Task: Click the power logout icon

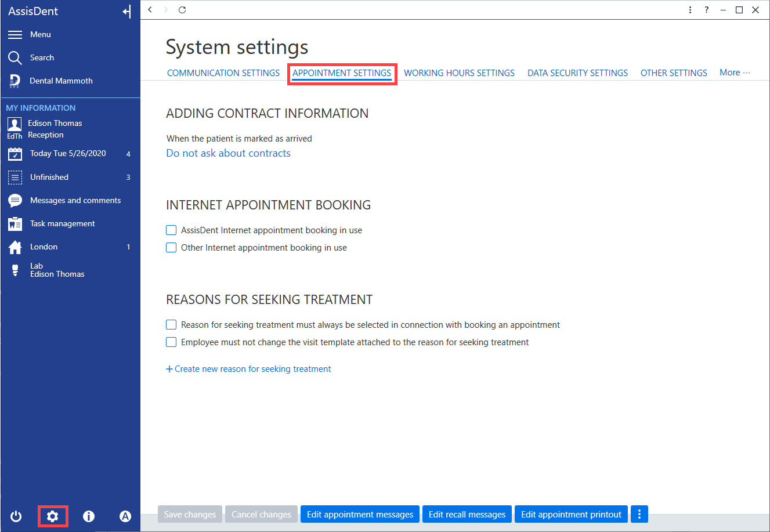Action: [x=16, y=516]
